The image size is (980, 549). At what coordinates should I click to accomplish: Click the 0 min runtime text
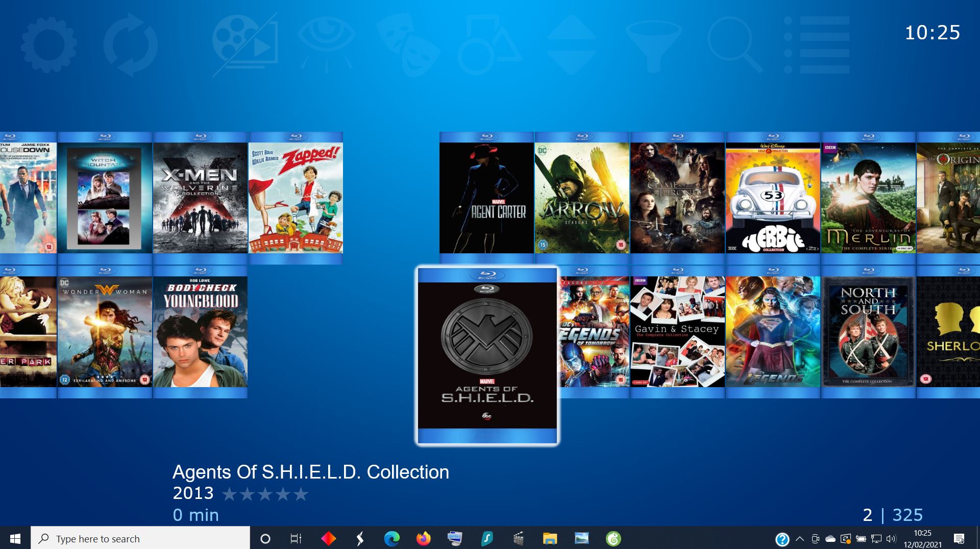click(x=195, y=515)
